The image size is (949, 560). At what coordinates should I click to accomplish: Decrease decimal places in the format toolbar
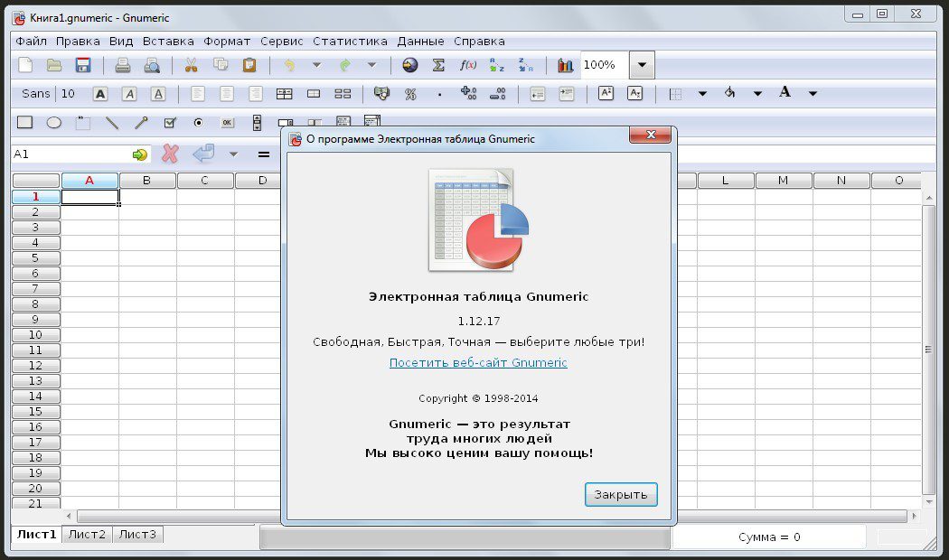[x=497, y=93]
